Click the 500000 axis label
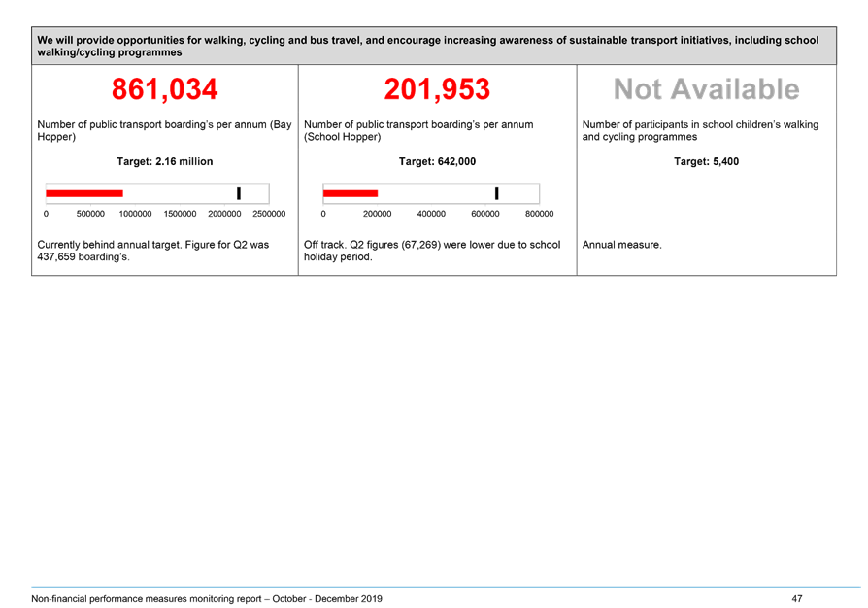This screenshot has height=608, width=868. [x=90, y=214]
